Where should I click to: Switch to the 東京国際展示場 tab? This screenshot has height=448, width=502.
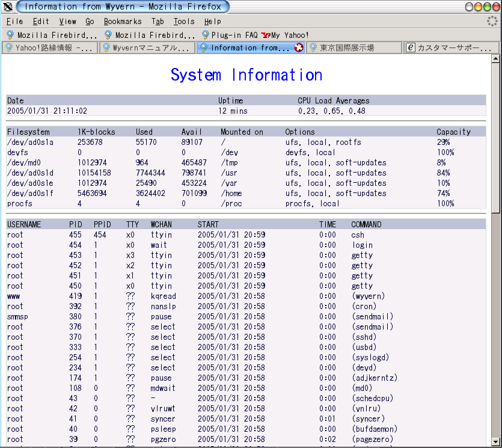[354, 48]
